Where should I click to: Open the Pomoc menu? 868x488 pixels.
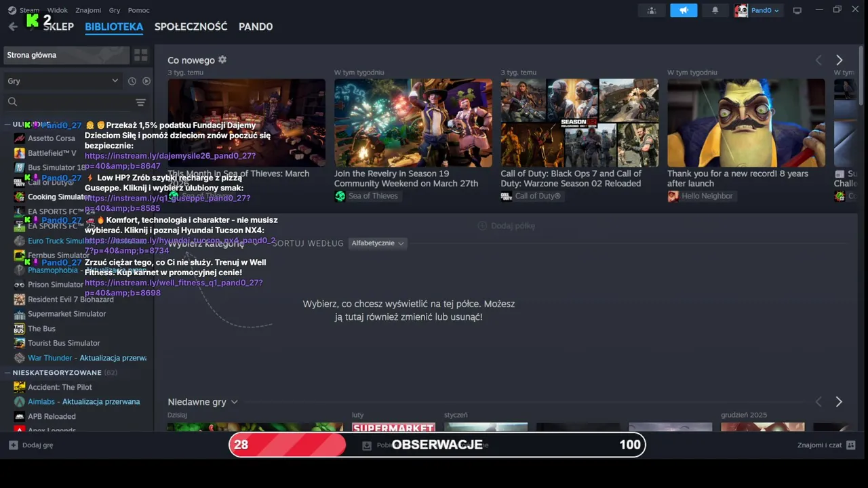pyautogui.click(x=139, y=10)
